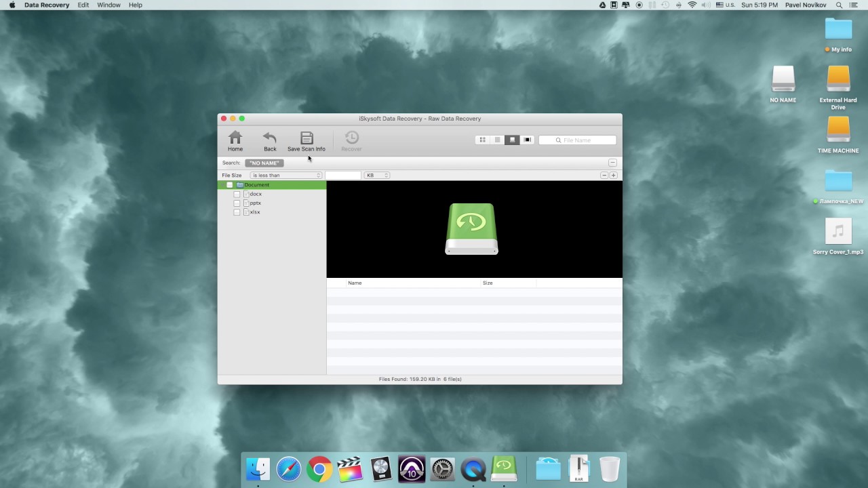Click the Back arrow button
This screenshot has width=868, height=488.
270,141
